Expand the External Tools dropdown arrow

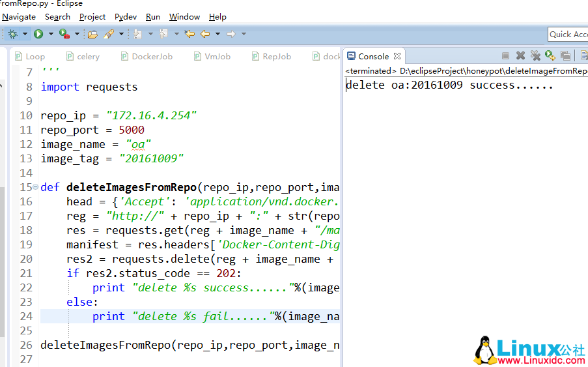click(76, 34)
